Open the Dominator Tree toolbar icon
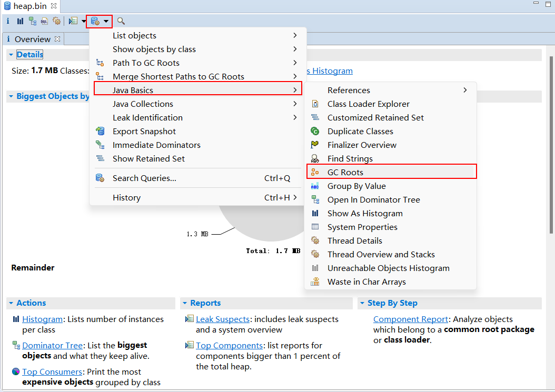 coord(33,21)
